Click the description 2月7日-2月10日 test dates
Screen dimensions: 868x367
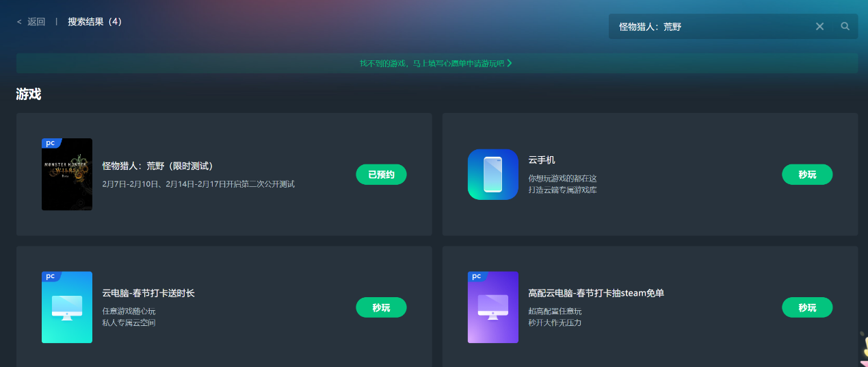198,184
